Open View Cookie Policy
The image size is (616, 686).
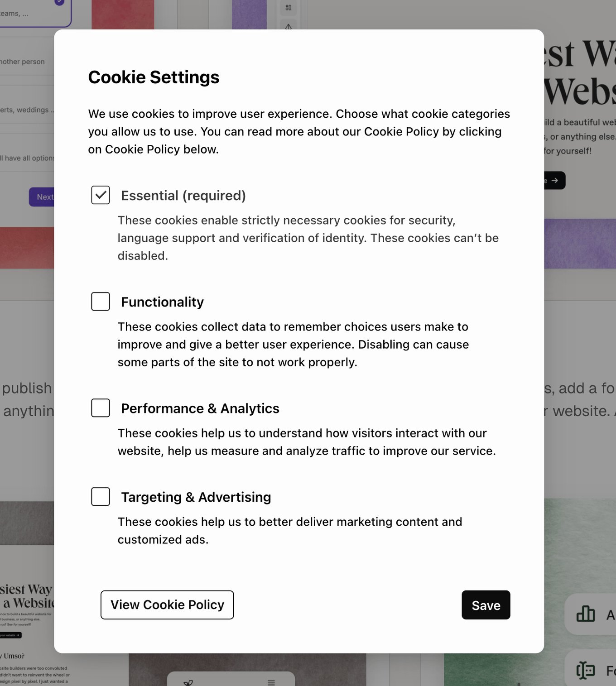(167, 605)
